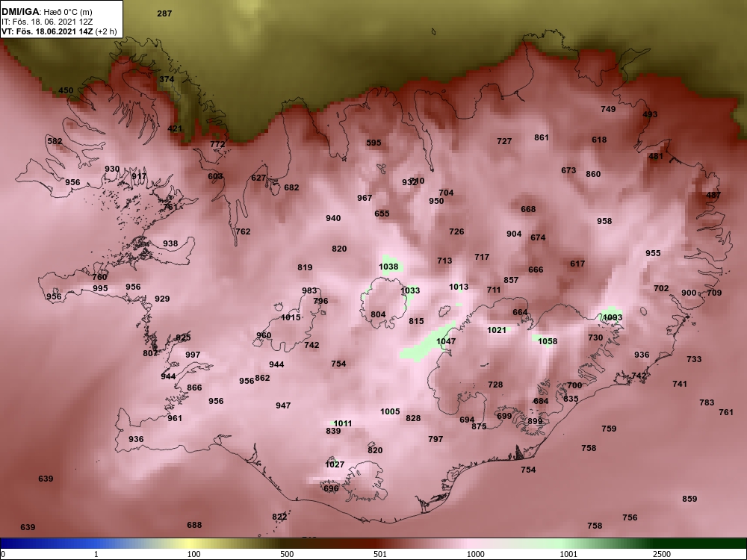Click the map value '1015'

(x=291, y=317)
